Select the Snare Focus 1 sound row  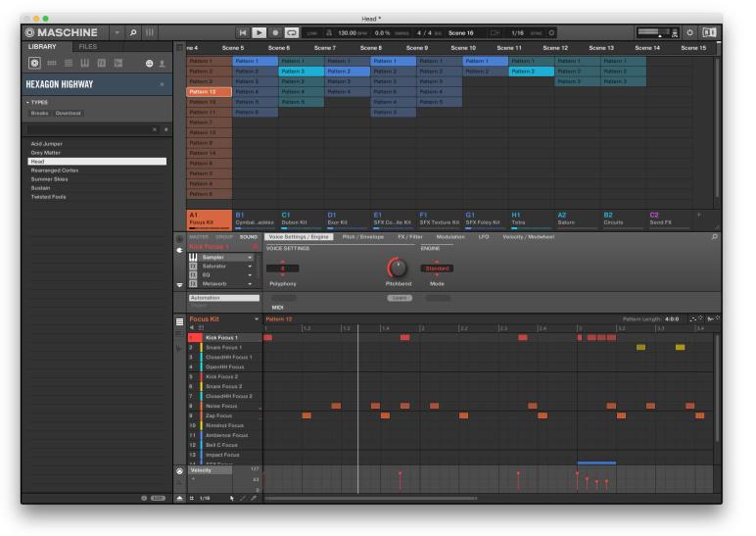tap(224, 347)
